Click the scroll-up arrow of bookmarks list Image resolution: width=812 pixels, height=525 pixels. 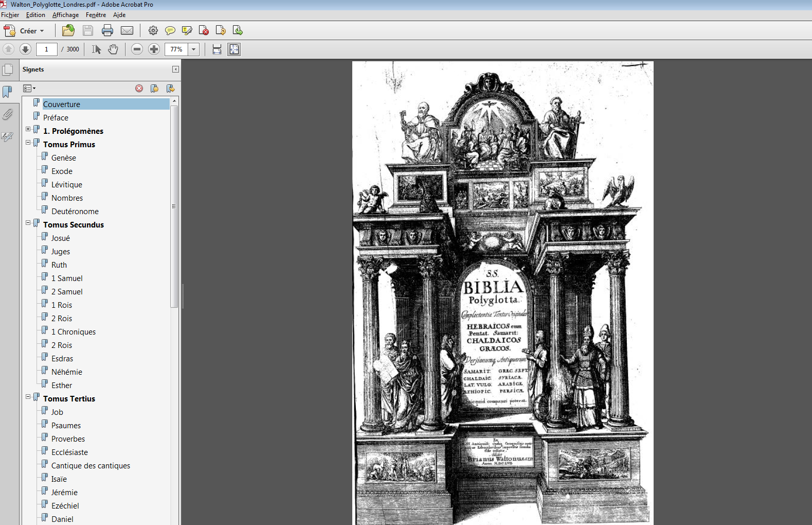click(x=174, y=101)
